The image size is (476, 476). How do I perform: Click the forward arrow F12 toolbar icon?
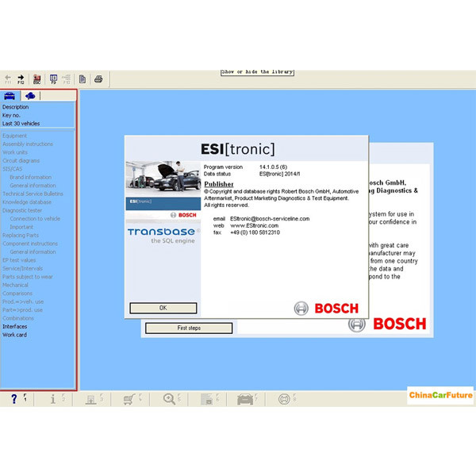click(x=21, y=79)
